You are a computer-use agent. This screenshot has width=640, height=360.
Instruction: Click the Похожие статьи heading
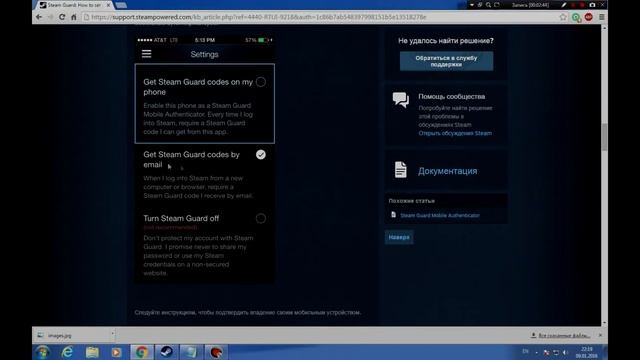[411, 201]
